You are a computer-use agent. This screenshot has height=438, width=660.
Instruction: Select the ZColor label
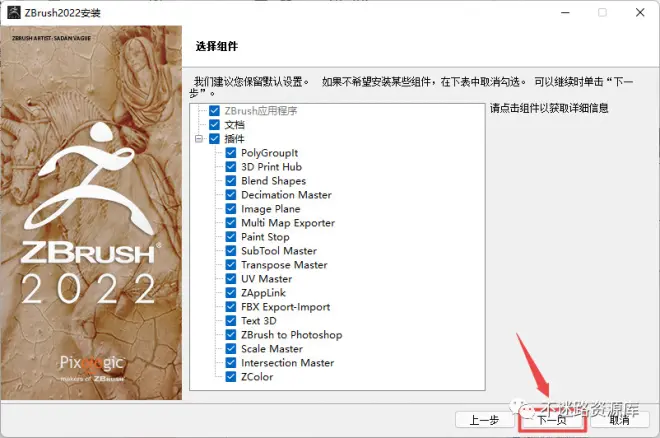click(257, 376)
